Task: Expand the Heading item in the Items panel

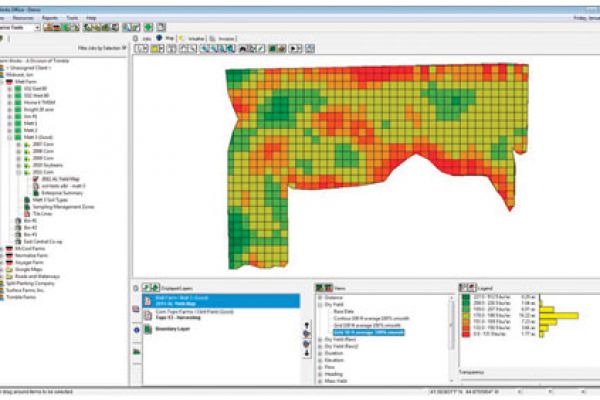Action: pos(320,374)
